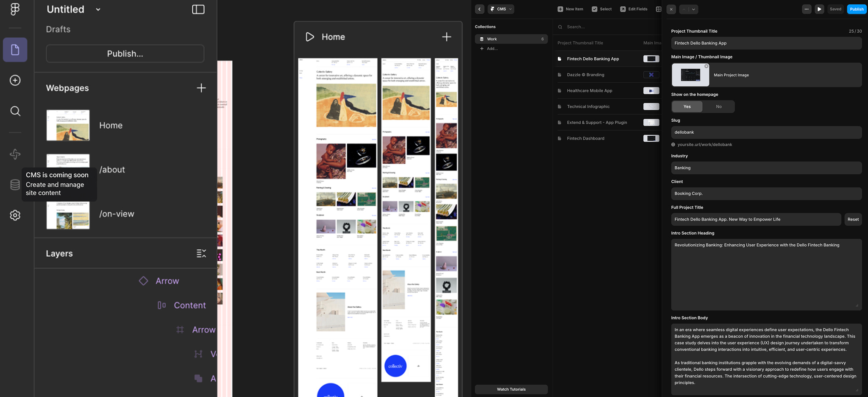
Task: Preview Home page with play icon
Action: 310,37
